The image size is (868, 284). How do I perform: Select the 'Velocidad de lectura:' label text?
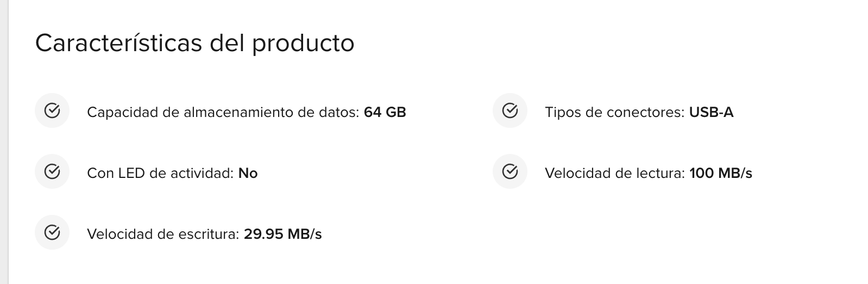(615, 174)
